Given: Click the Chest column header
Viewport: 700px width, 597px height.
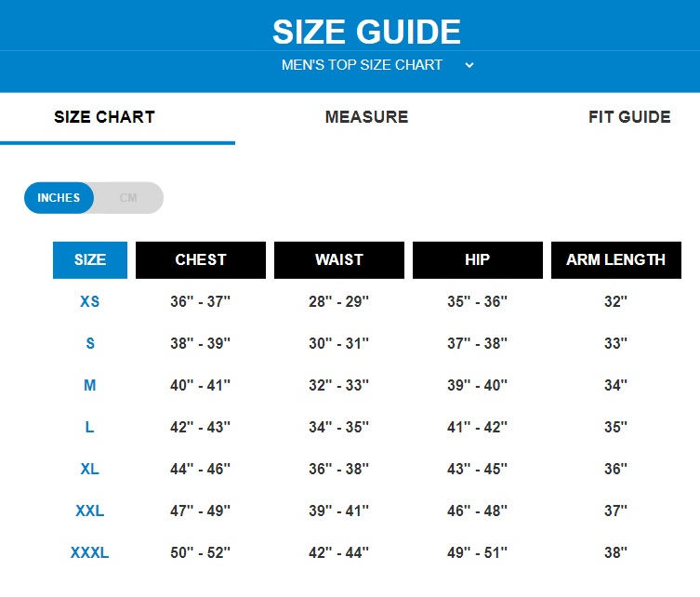Looking at the screenshot, I should click(x=201, y=260).
